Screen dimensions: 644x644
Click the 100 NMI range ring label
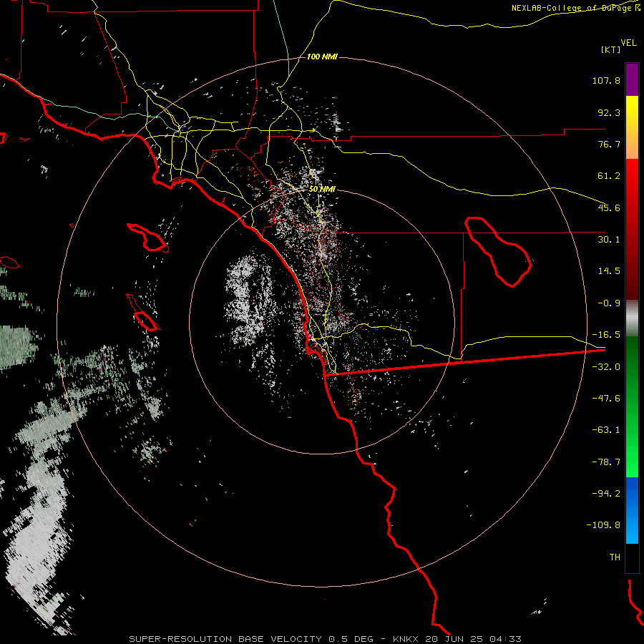(x=322, y=57)
